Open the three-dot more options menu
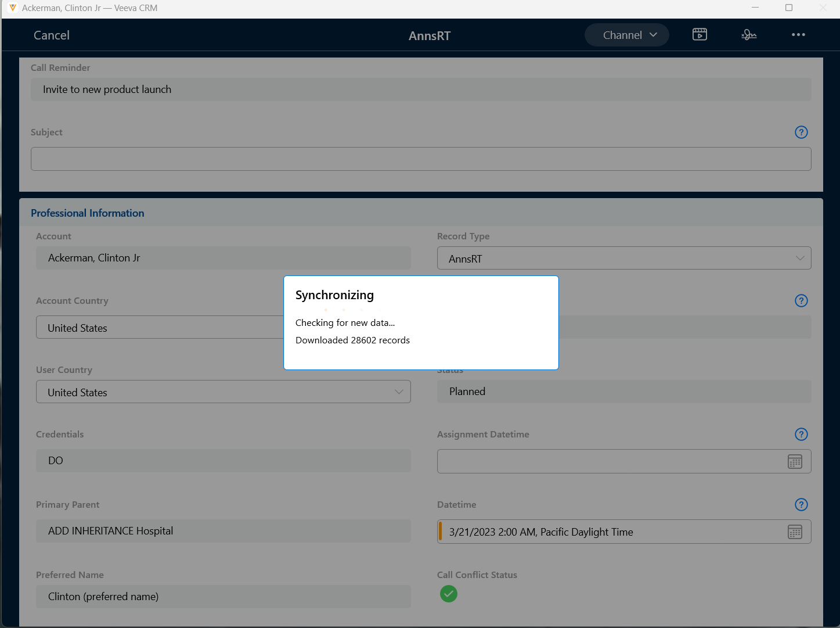The image size is (840, 628). [x=798, y=35]
